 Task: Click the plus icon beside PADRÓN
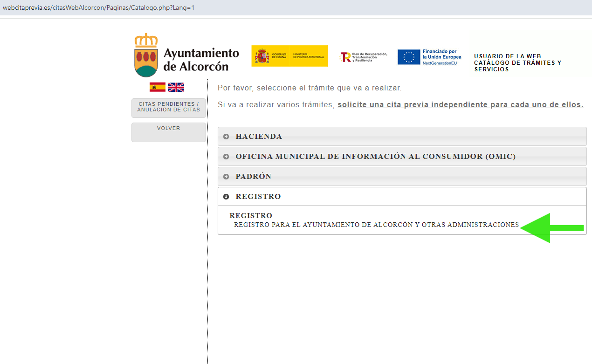click(227, 176)
